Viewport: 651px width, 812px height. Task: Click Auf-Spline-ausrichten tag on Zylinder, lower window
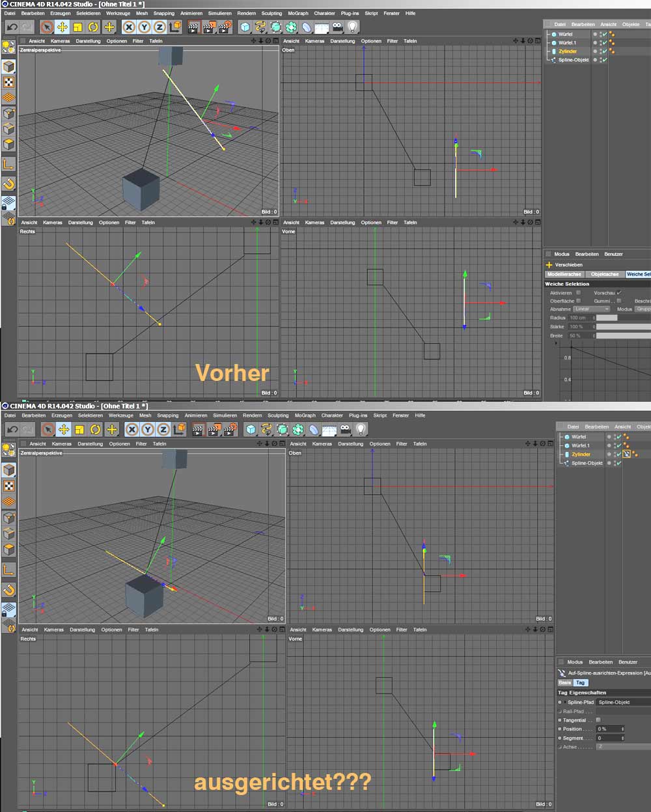(x=626, y=454)
